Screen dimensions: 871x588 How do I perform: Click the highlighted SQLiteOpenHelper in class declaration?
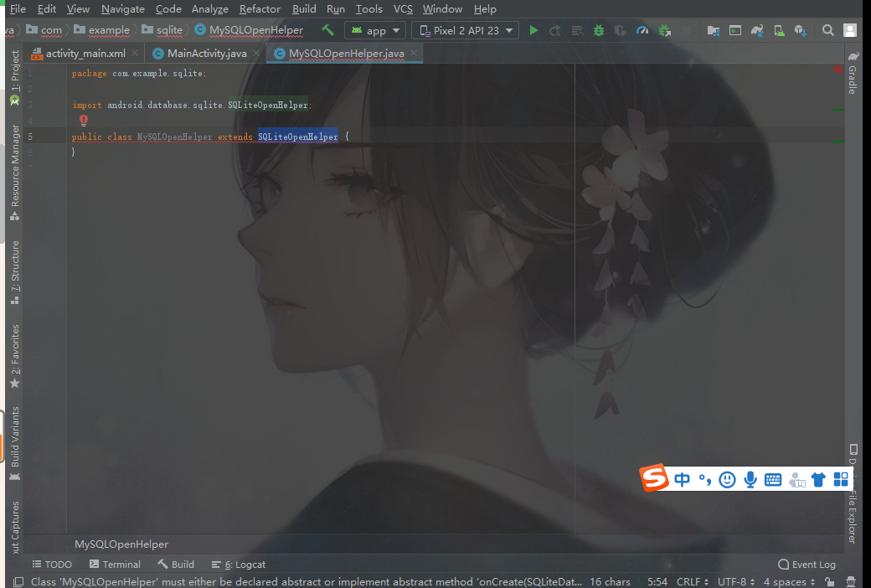pos(298,137)
